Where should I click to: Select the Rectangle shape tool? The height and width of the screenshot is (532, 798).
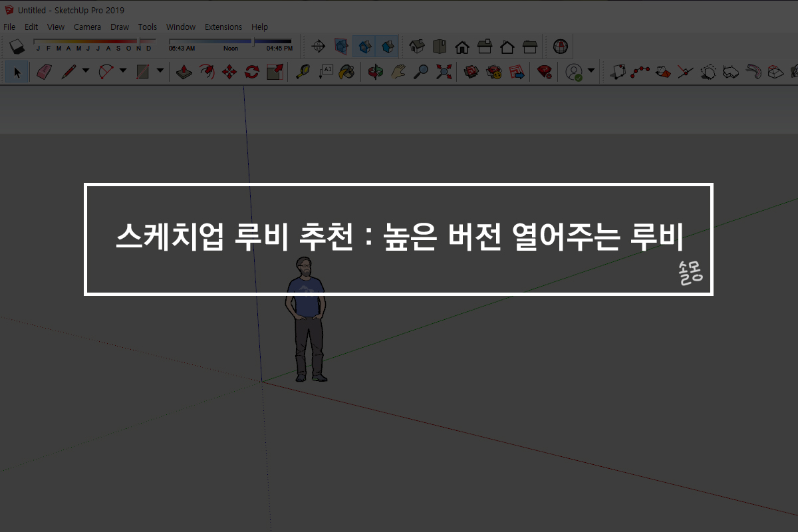coord(142,72)
